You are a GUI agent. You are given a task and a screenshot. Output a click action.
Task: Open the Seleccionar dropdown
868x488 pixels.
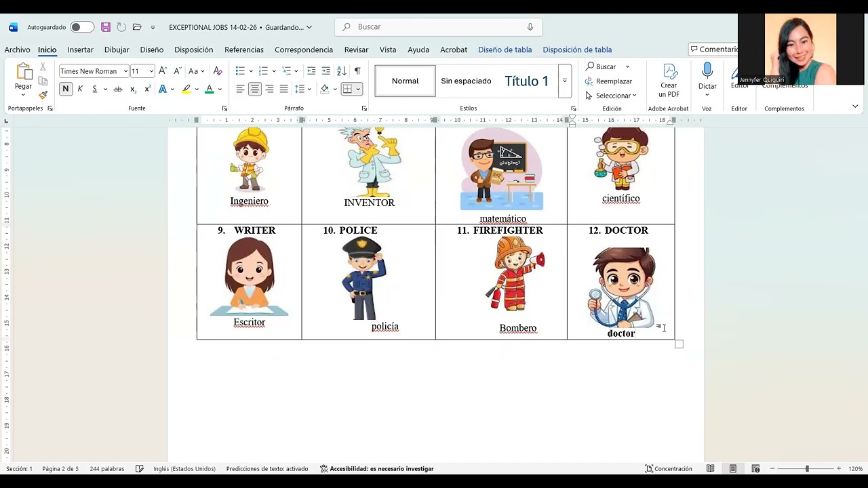coord(611,96)
